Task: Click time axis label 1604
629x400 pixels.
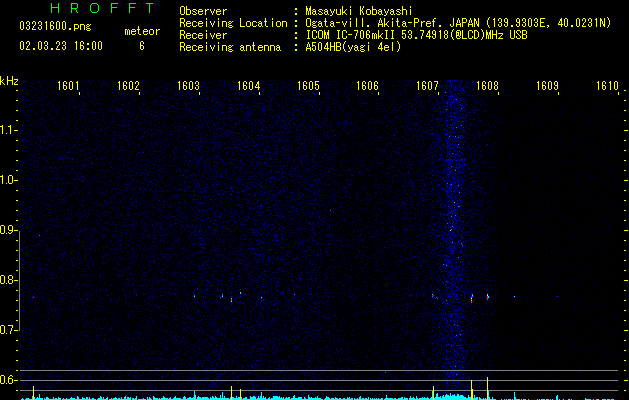Action: click(248, 86)
